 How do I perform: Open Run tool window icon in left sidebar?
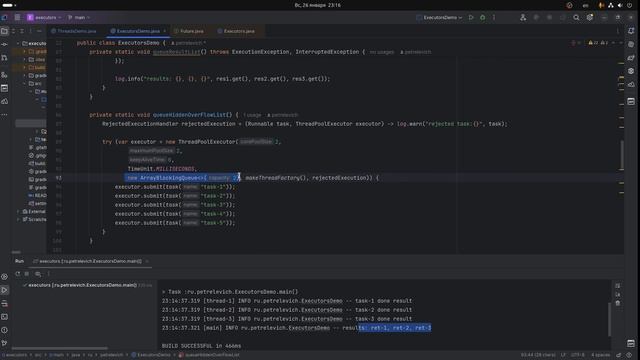pyautogui.click(x=4, y=290)
